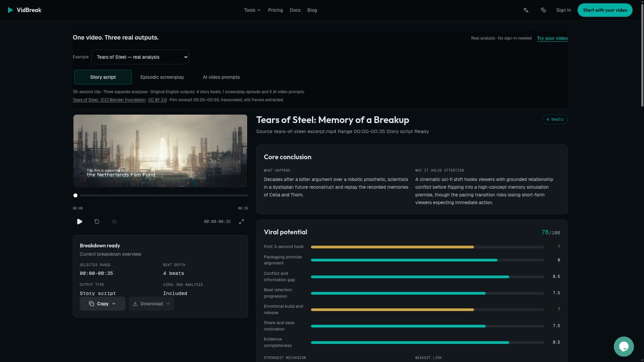This screenshot has height=362, width=644.
Task: Mute the video with speaker icon
Action: point(114,221)
